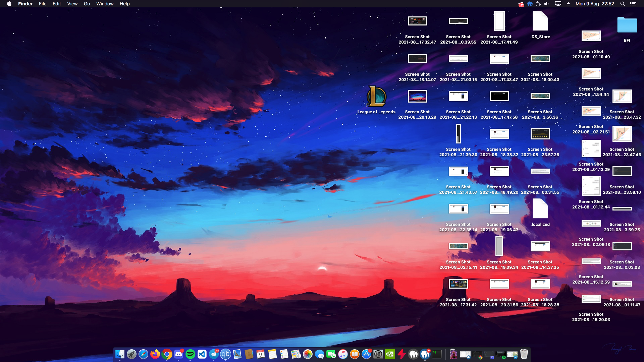Viewport: 644px width, 362px height.
Task: Open System Preferences from the Dock
Action: point(378,354)
